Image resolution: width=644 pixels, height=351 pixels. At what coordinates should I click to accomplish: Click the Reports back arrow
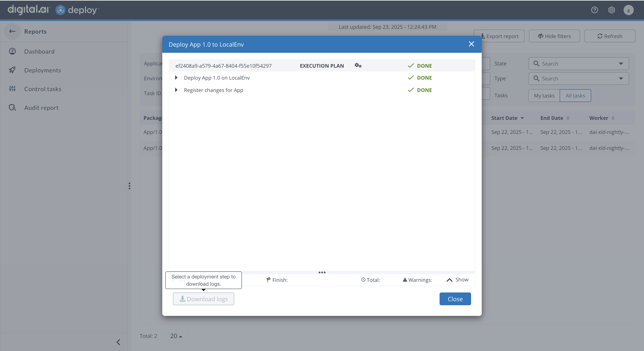pos(12,32)
